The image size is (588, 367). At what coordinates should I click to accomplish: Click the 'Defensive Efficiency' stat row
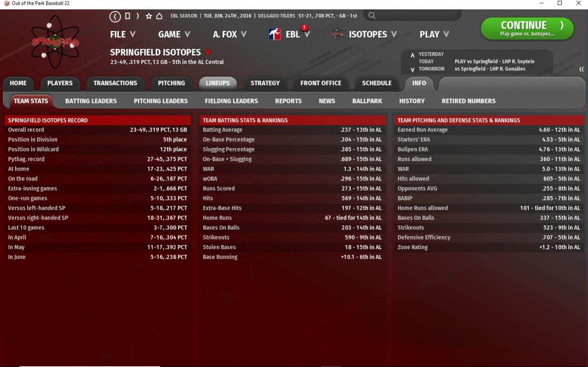(489, 238)
